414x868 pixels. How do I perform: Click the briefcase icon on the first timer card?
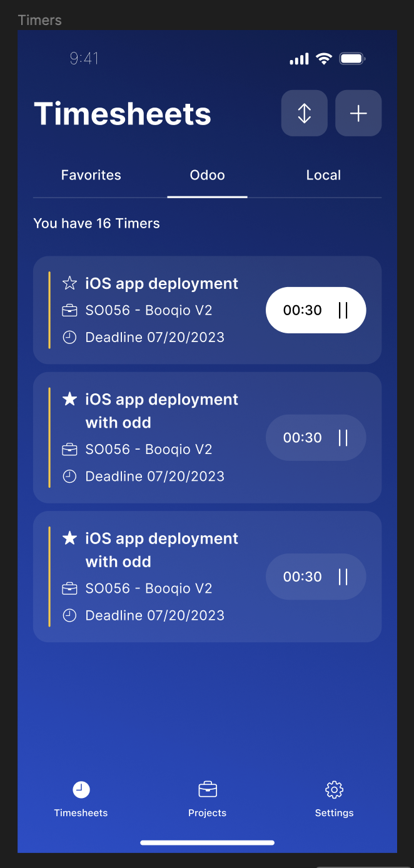point(69,310)
